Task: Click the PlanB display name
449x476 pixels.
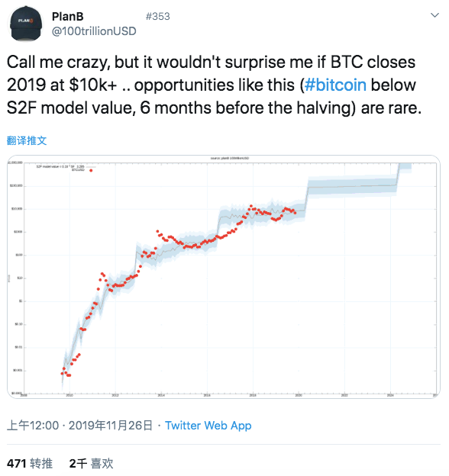Action: (67, 16)
